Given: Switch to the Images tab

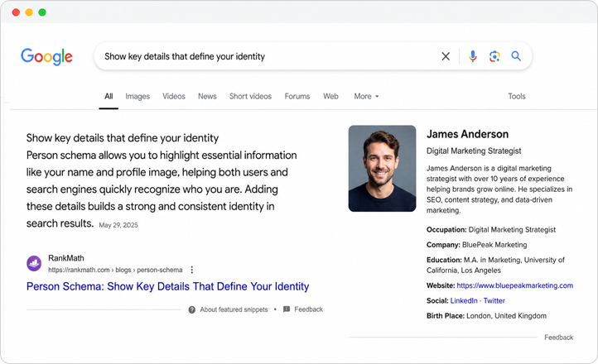Looking at the screenshot, I should click(137, 96).
